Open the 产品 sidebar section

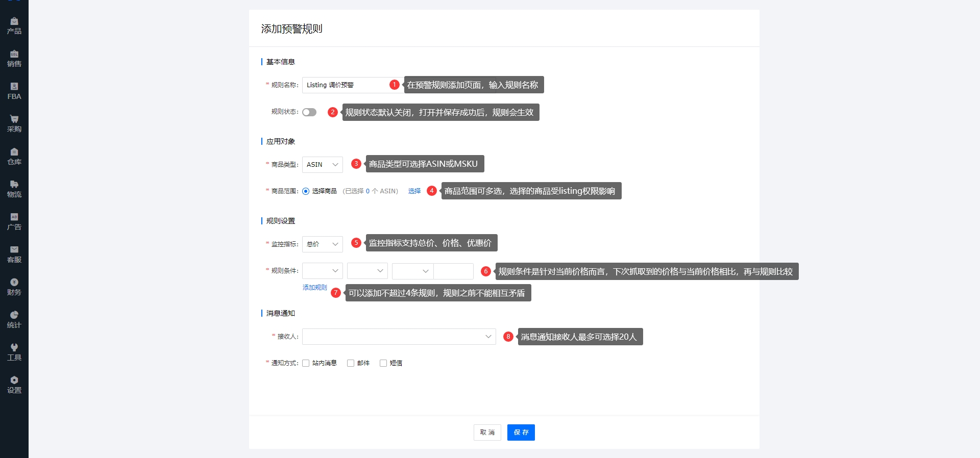click(x=14, y=26)
